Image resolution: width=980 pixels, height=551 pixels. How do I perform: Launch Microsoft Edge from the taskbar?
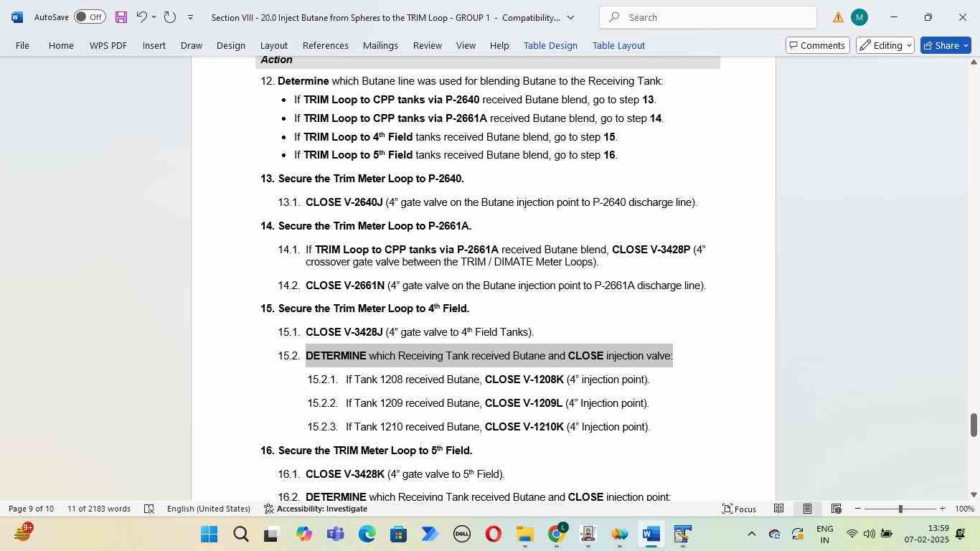367,534
